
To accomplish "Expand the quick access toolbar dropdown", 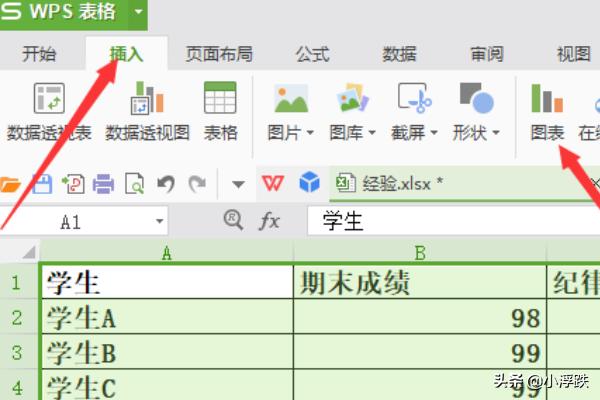I will tap(238, 184).
